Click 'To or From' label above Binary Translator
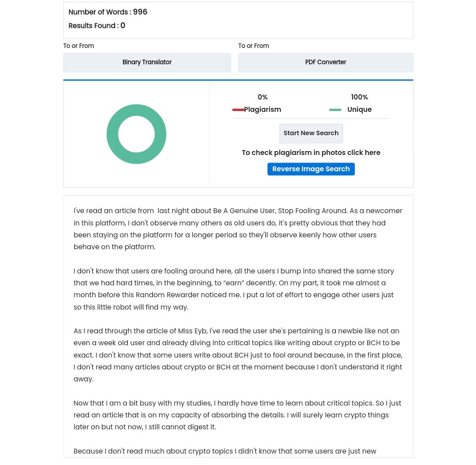 [x=78, y=46]
